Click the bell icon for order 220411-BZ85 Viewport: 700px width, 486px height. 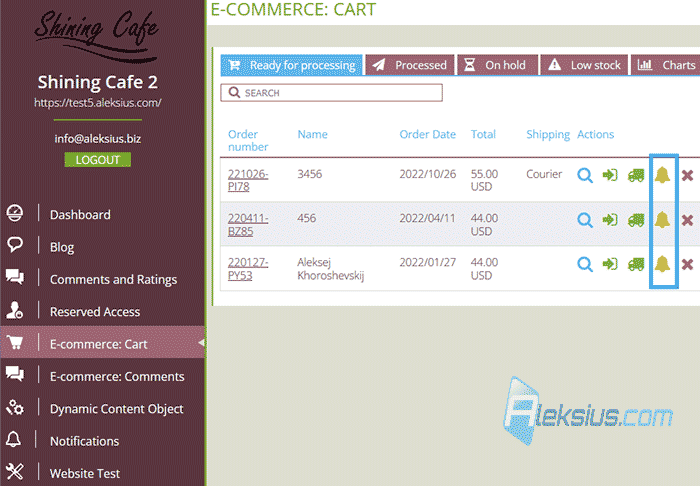point(662,219)
